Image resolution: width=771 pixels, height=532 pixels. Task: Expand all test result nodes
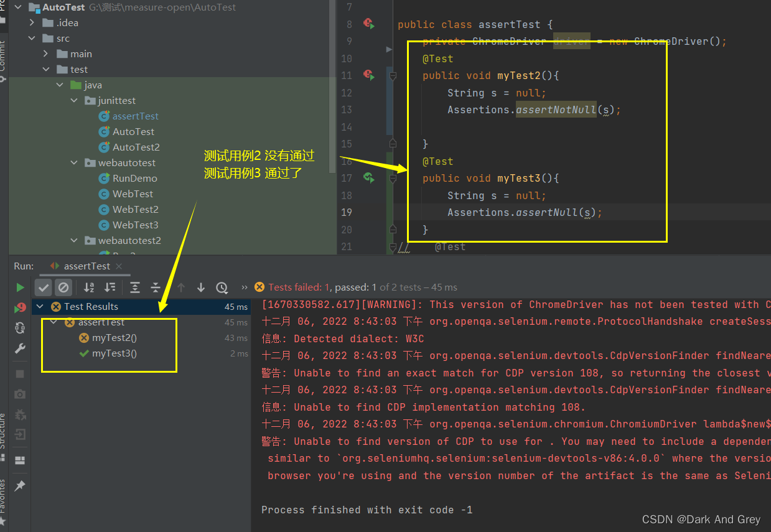tap(135, 287)
